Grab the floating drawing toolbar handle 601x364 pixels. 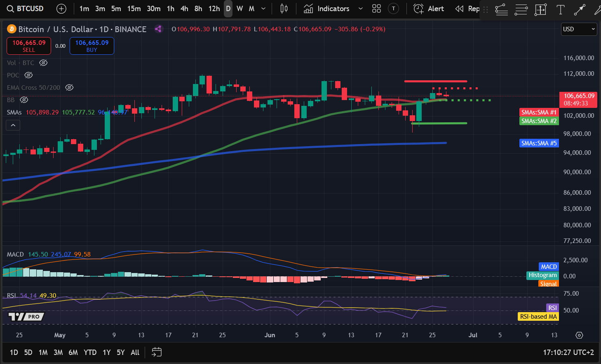click(x=486, y=9)
